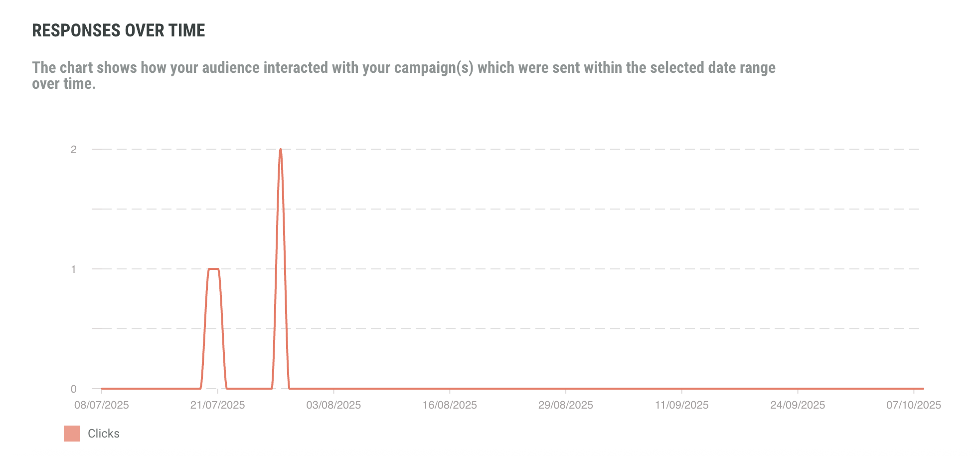This screenshot has width=980, height=456.
Task: Select the 21/07/2025 x-axis date label
Action: 217,405
